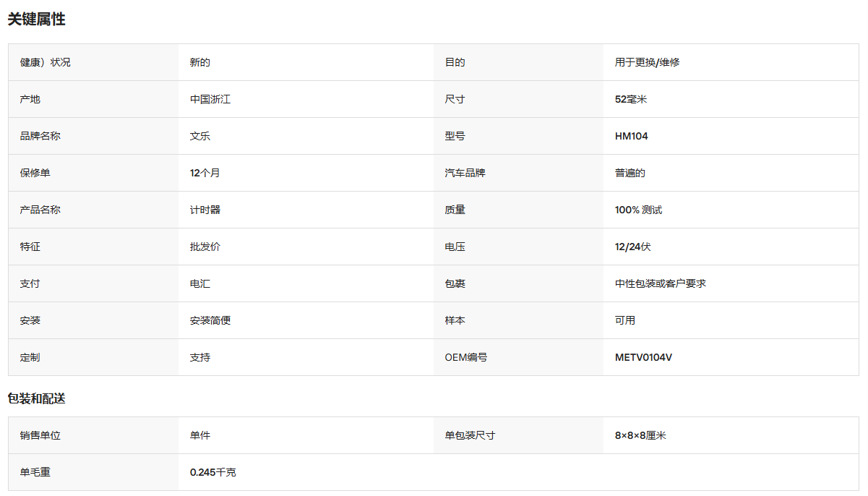This screenshot has height=496, width=868.
Task: Click the value "批发价"
Action: point(205,247)
